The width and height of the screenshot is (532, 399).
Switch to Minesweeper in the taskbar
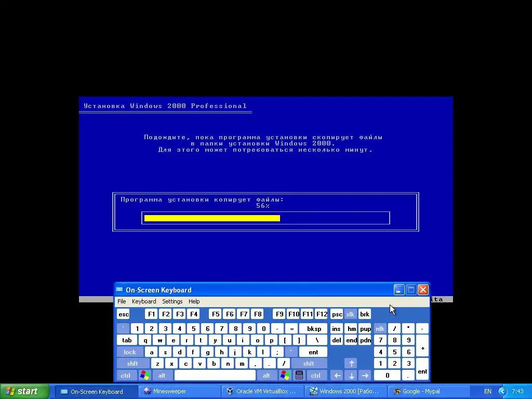pyautogui.click(x=180, y=391)
